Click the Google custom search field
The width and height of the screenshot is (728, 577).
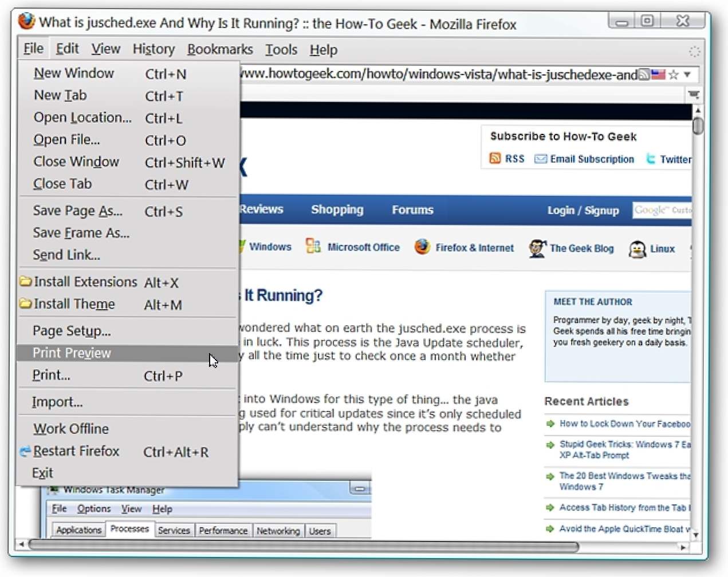coord(662,210)
